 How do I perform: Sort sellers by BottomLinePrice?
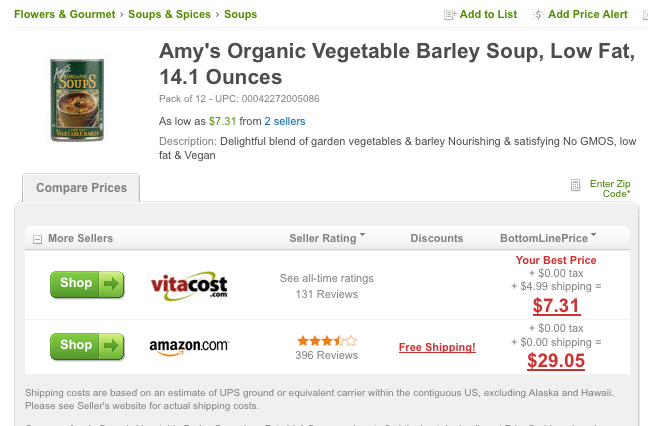coord(548,238)
